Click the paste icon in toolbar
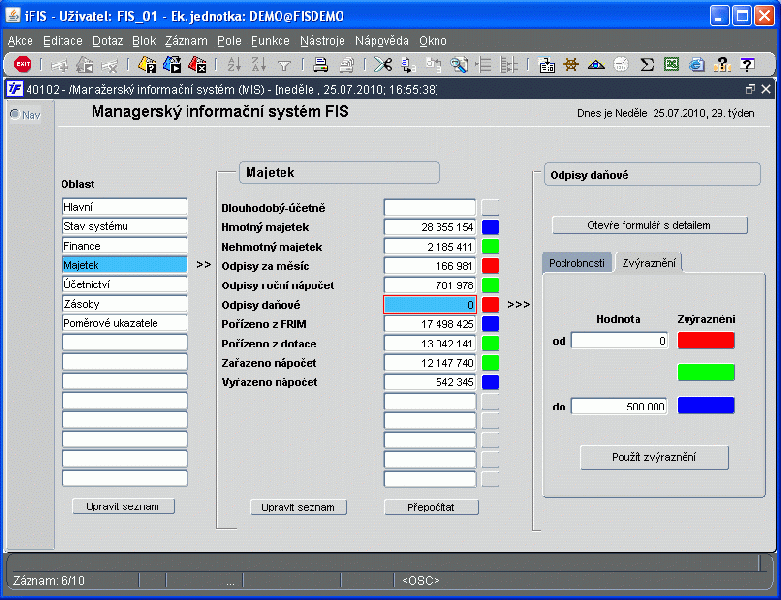 [x=433, y=64]
